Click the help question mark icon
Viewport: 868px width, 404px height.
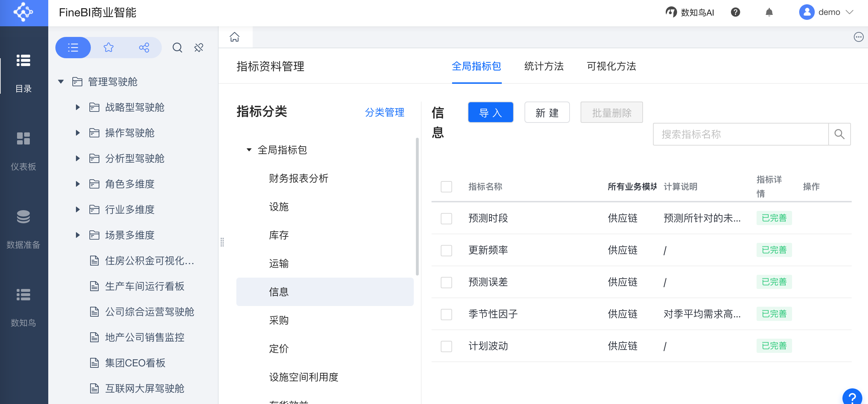pos(735,12)
